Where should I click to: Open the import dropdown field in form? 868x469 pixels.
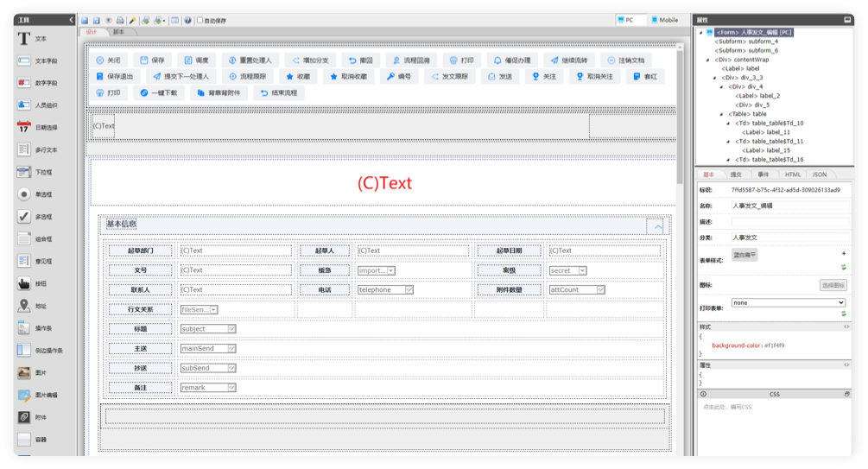tap(391, 270)
